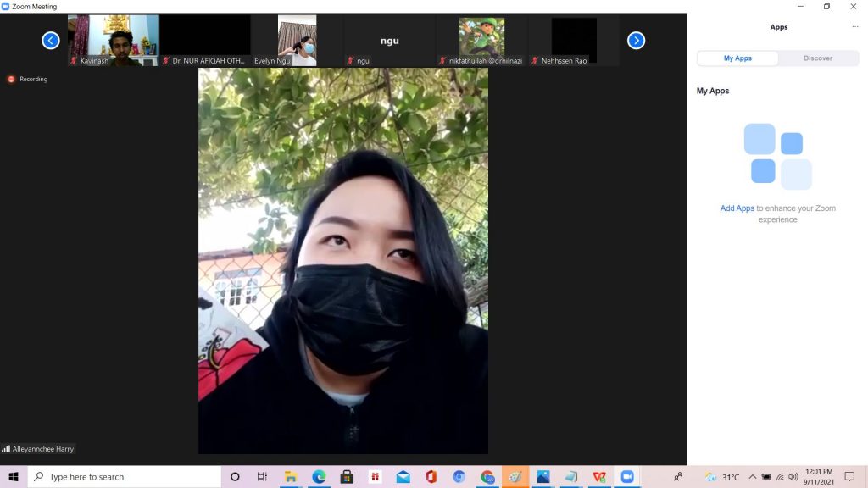868x488 pixels.
Task: Open Microsoft Edge from the taskbar
Action: point(319,477)
